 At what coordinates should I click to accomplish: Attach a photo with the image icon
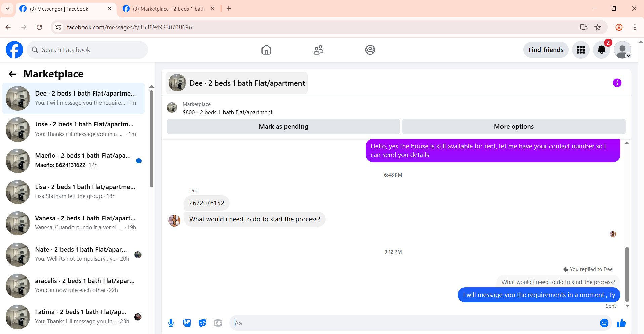tap(187, 323)
